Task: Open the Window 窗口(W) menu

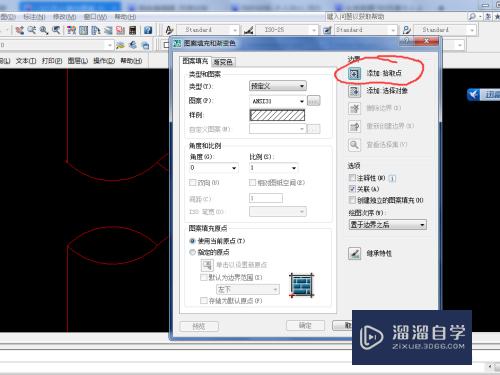Action: (95, 17)
